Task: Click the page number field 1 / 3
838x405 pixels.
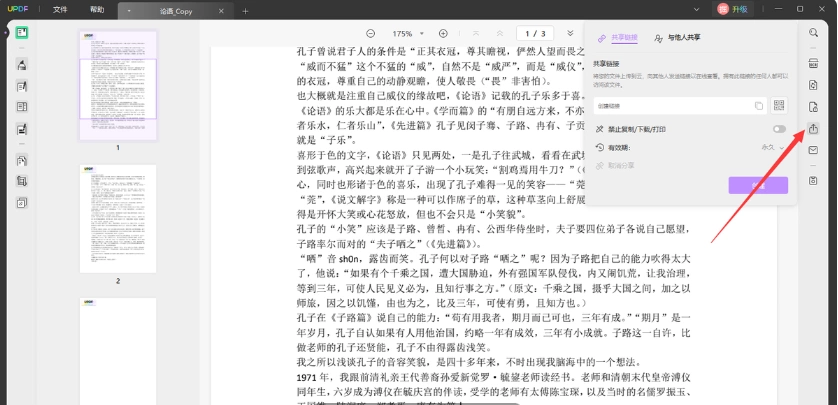Action: pyautogui.click(x=535, y=33)
